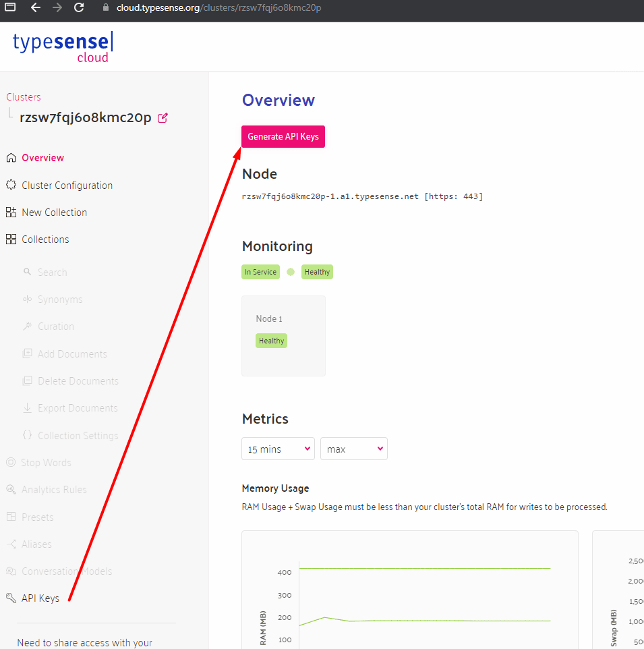
Task: Click the browser tab overview icon
Action: (x=10, y=7)
